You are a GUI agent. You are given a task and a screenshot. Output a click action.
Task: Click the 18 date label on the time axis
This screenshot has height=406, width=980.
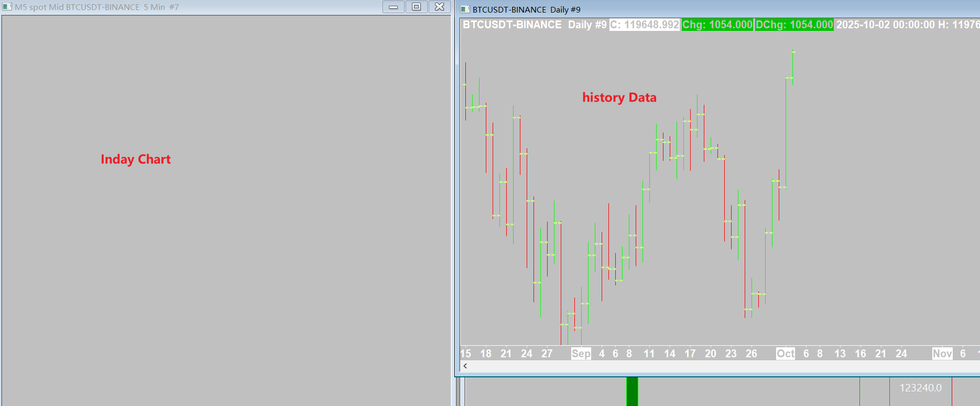tap(486, 354)
